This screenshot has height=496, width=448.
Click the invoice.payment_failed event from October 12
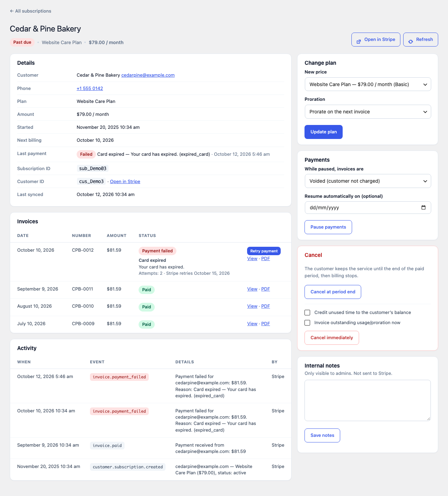point(119,377)
